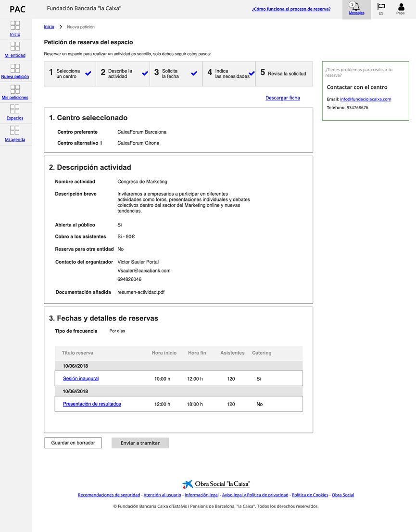Select the Nueva petición sidebar icon
The width and height of the screenshot is (416, 532).
[x=15, y=72]
